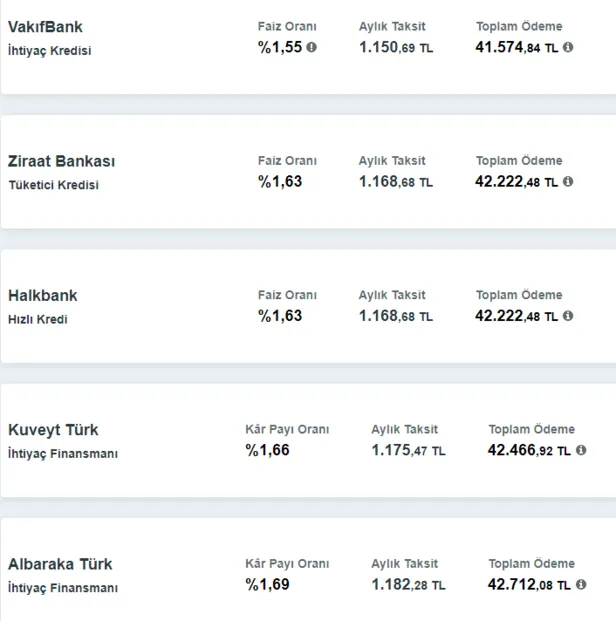
Task: Click info icon beside VakıfBank's %1,55 rate
Action: click(311, 47)
